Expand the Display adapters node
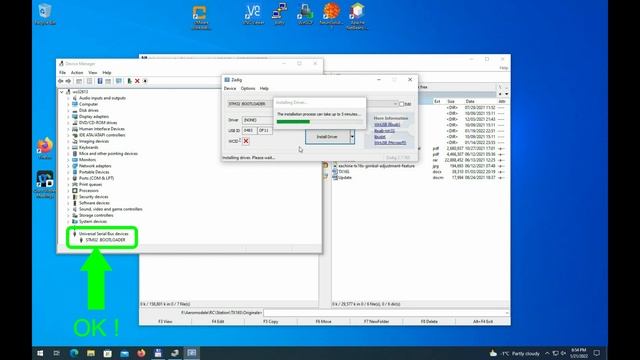640x360 pixels. click(69, 117)
